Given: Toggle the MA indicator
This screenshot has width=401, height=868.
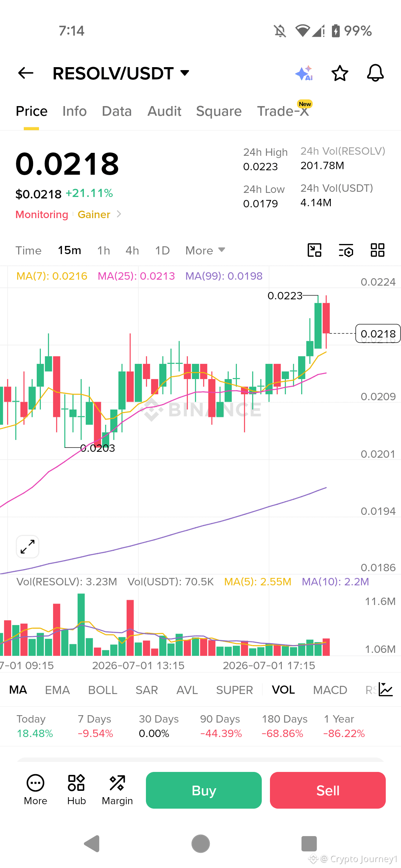Looking at the screenshot, I should click(x=18, y=690).
